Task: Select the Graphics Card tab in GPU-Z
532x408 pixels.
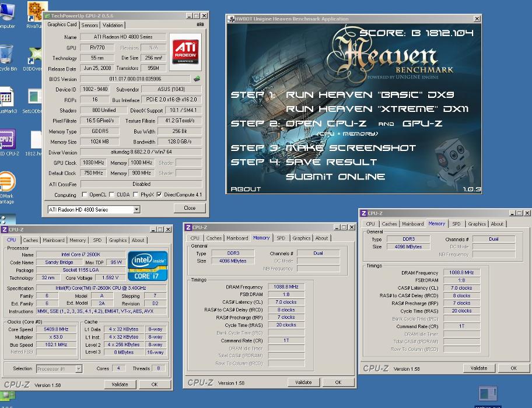Action: pos(62,24)
